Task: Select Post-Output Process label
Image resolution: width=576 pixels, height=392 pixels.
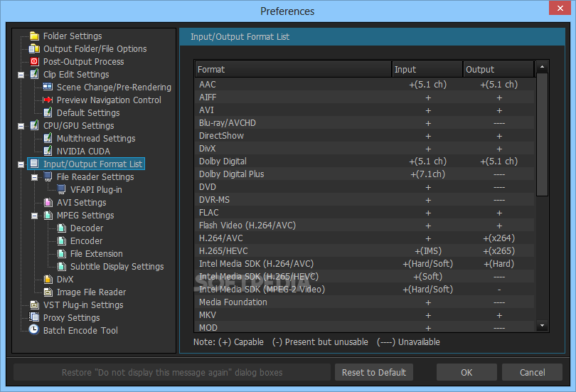Action: click(83, 62)
